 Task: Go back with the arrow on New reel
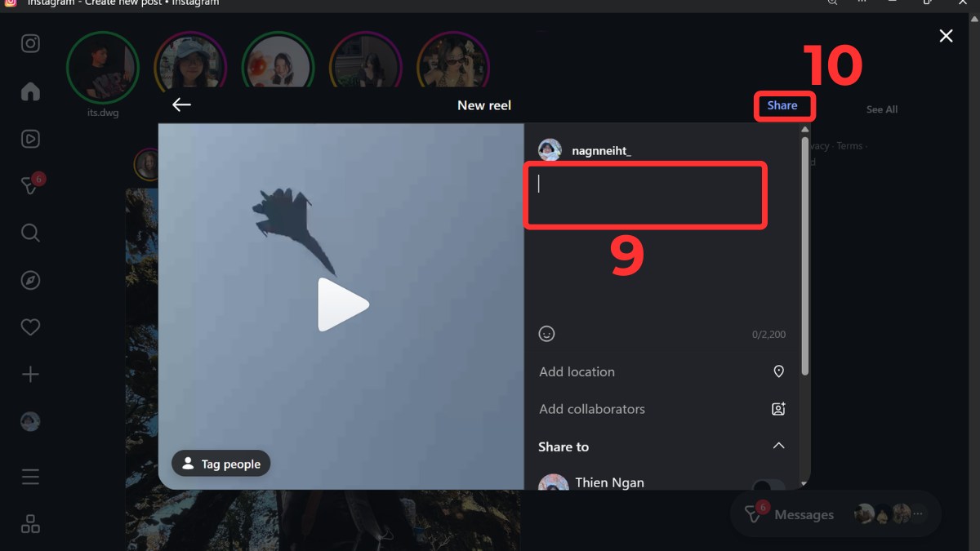click(181, 104)
